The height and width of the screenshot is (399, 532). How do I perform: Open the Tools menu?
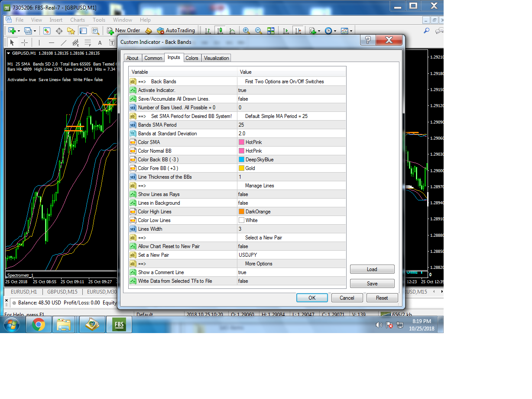coord(99,20)
